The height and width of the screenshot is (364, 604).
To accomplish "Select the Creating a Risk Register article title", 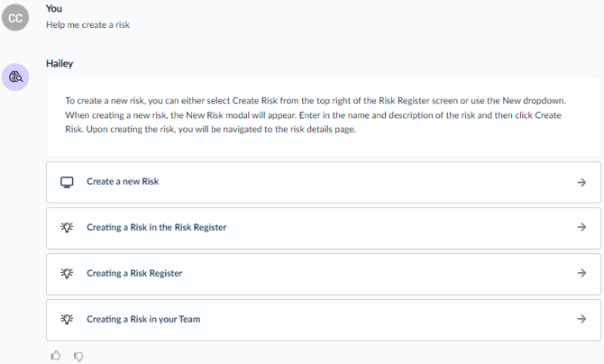I will pos(134,274).
